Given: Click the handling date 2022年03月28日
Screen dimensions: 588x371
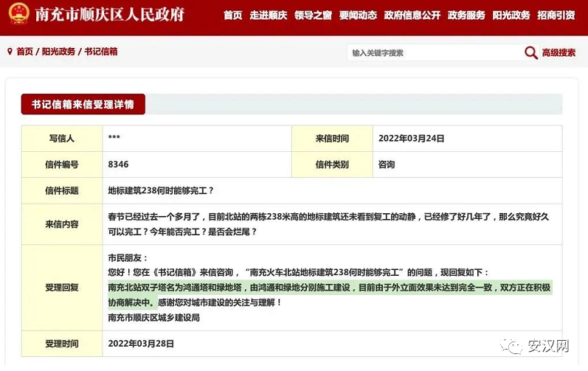Looking at the screenshot, I should pos(141,344).
